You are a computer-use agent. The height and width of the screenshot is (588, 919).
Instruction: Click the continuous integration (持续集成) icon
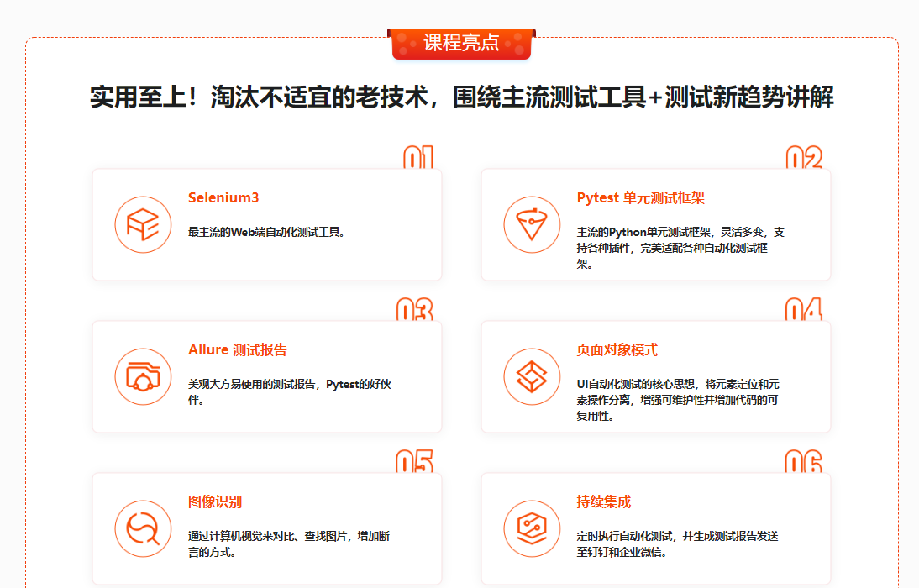pos(532,528)
